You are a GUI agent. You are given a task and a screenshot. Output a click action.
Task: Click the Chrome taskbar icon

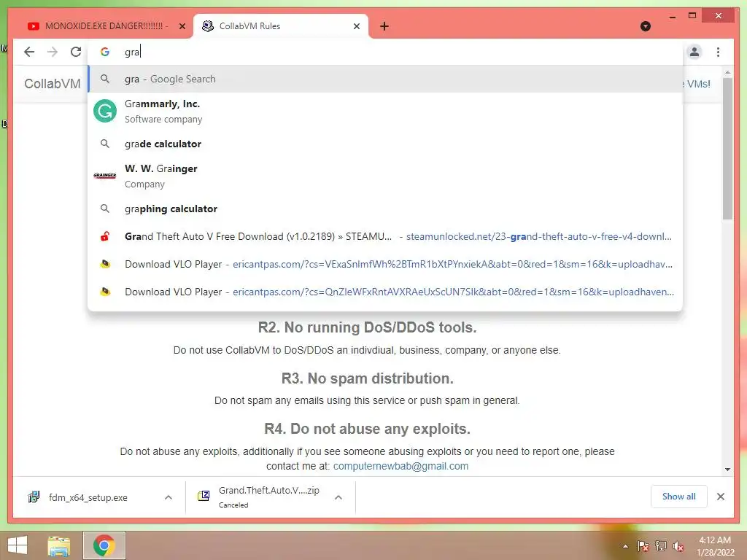(104, 545)
